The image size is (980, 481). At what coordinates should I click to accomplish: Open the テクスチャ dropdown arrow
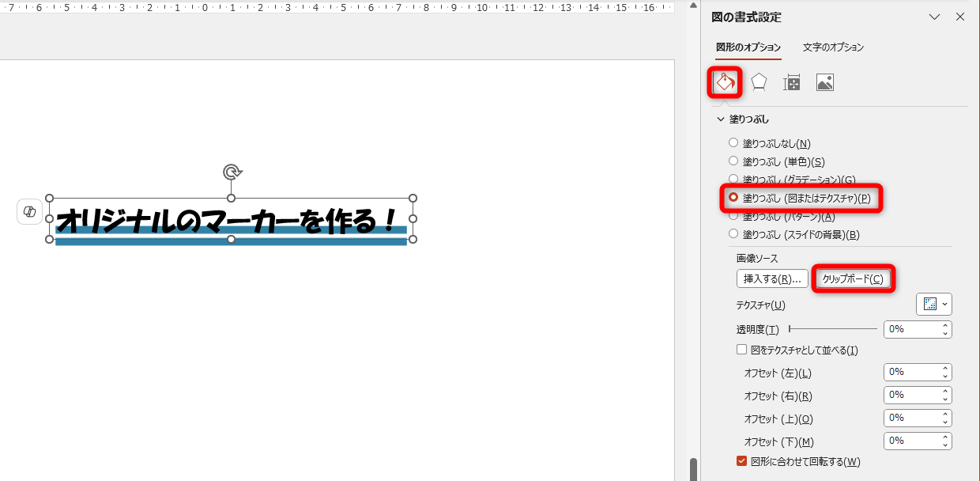pos(943,304)
